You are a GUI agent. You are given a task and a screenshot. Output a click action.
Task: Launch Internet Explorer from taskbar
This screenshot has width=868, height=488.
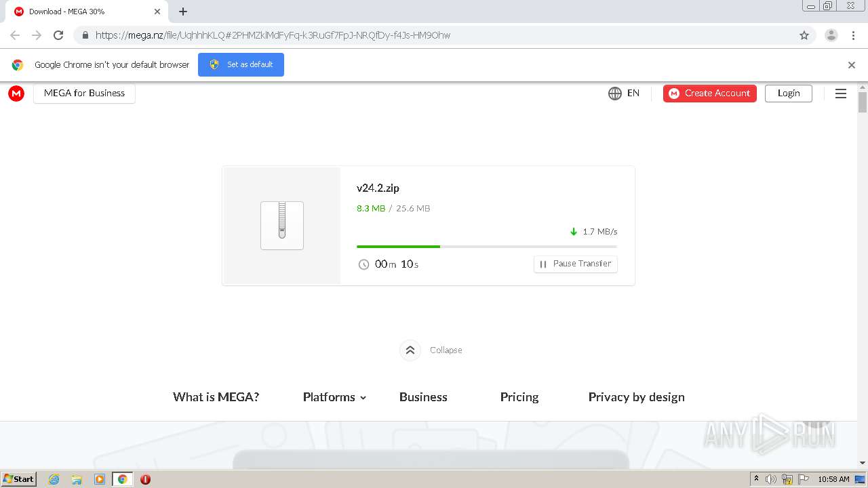pos(54,479)
